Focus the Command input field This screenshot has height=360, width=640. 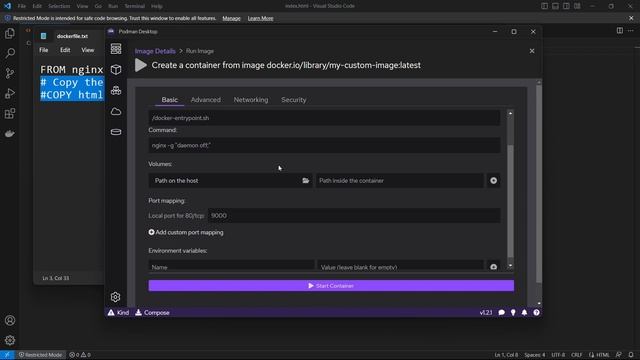324,145
